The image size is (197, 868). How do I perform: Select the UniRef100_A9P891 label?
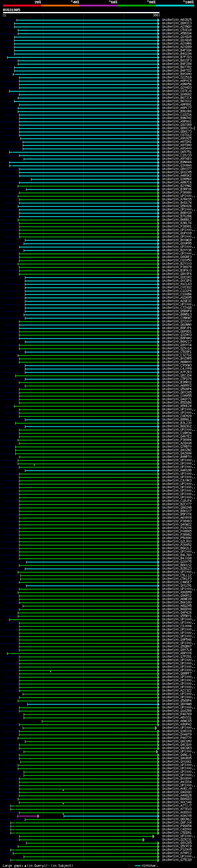177,104
